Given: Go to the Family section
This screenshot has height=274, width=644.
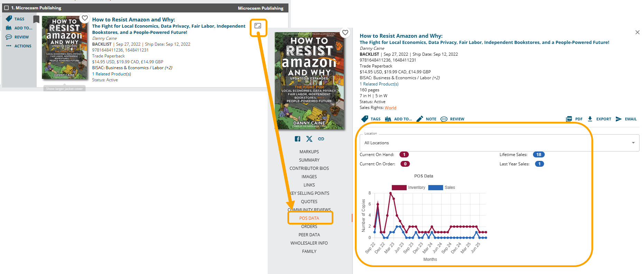Looking at the screenshot, I should click(x=309, y=252).
